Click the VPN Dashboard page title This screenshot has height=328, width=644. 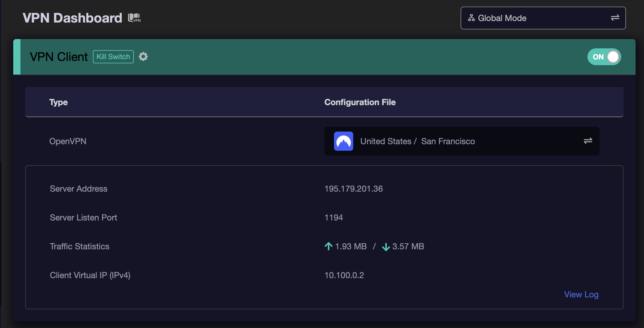(72, 18)
